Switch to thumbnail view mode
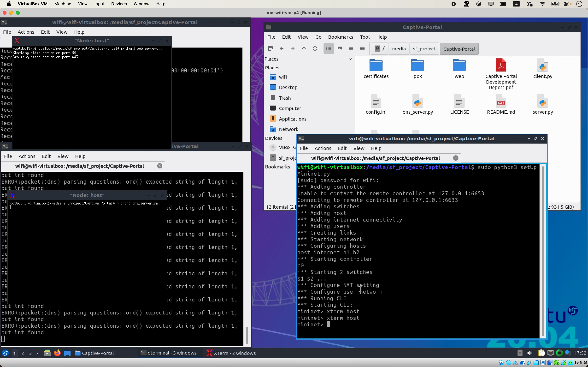588x367 pixels. click(340, 49)
